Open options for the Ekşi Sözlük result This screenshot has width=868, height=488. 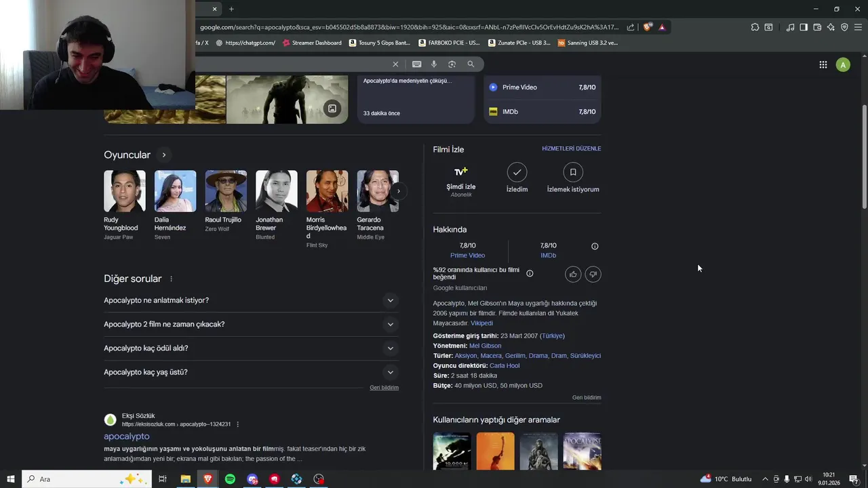point(237,424)
